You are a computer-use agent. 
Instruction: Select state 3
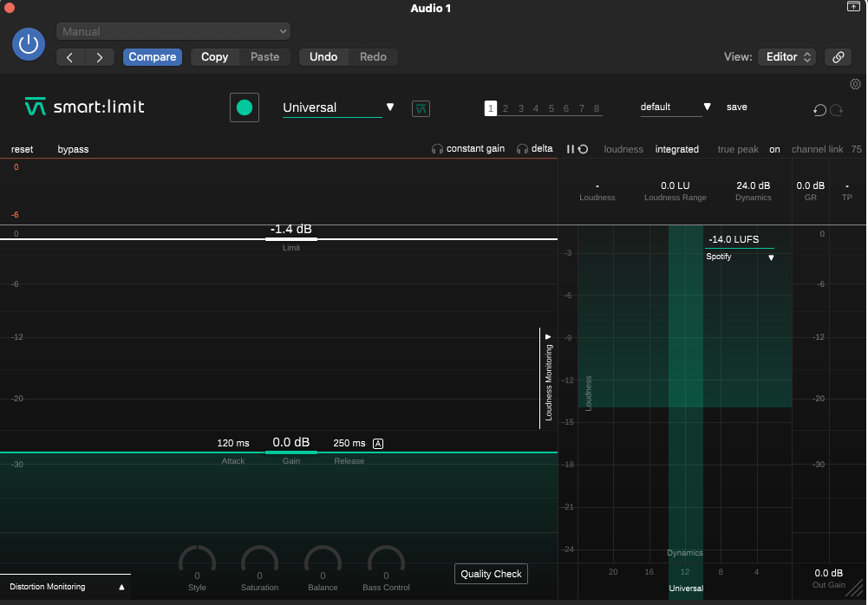[x=521, y=108]
